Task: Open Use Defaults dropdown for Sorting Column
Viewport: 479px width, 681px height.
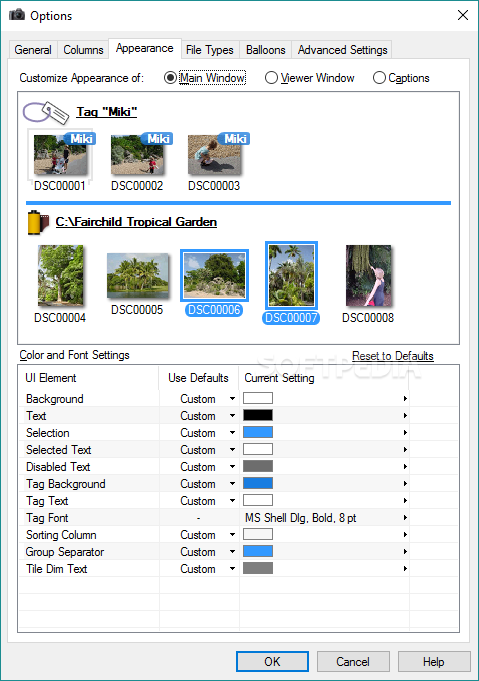Action: click(x=232, y=535)
